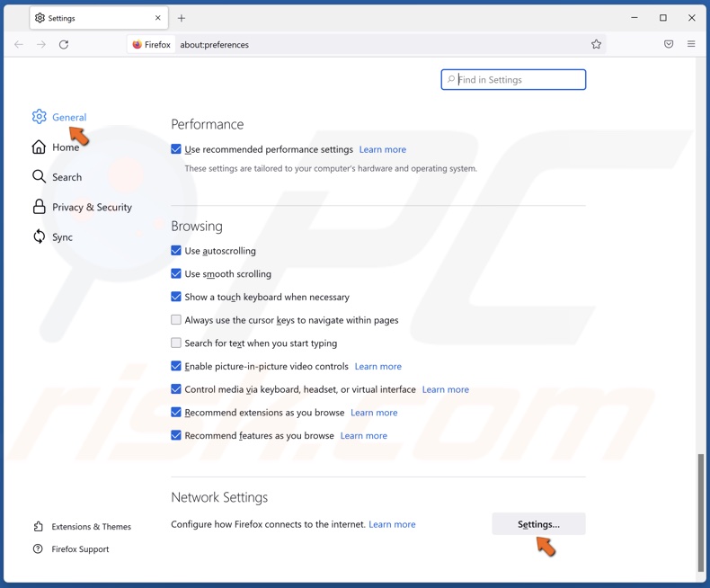Reload the page with refresh icon

[x=64, y=44]
